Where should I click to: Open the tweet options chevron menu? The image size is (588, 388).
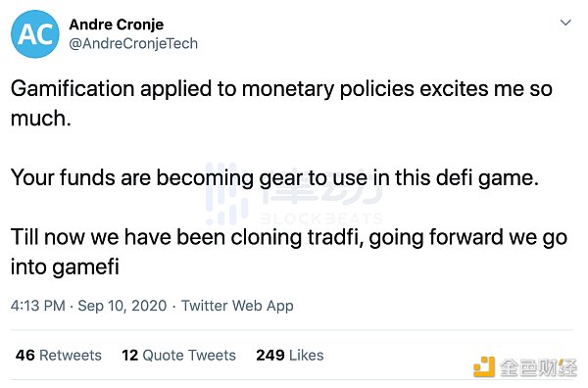[565, 23]
